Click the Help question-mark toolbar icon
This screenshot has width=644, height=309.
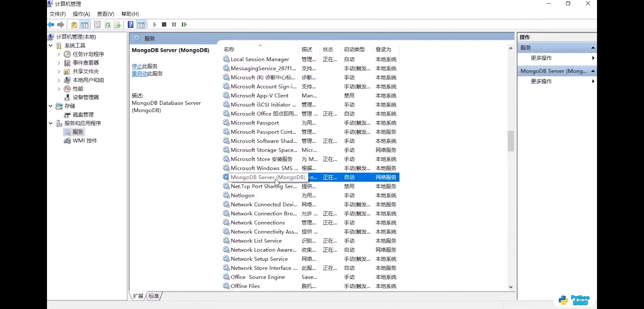130,25
